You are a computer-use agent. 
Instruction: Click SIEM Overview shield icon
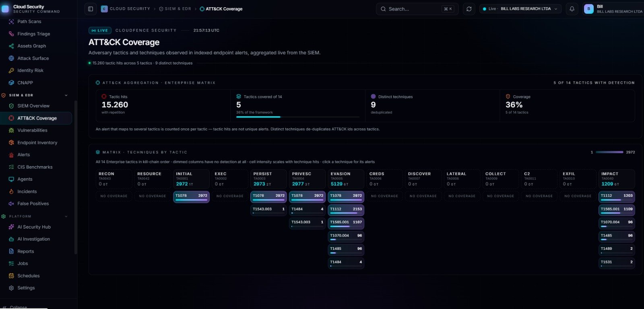pyautogui.click(x=11, y=106)
